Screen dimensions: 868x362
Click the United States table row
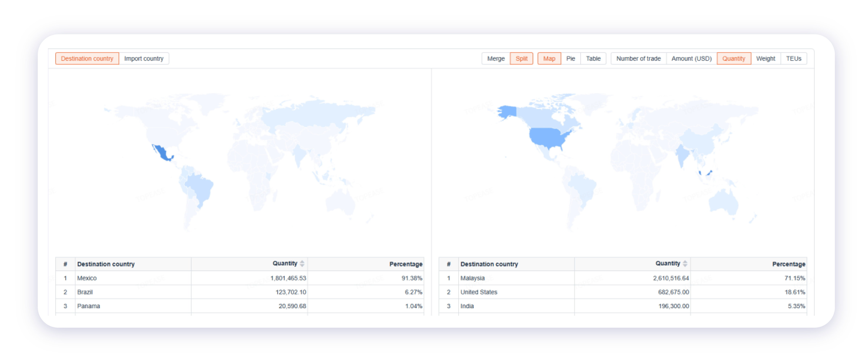click(623, 292)
